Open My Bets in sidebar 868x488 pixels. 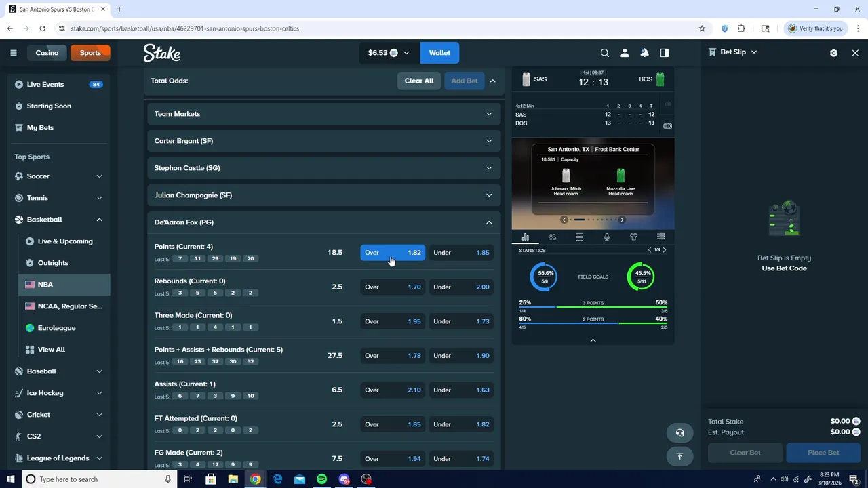click(59, 127)
